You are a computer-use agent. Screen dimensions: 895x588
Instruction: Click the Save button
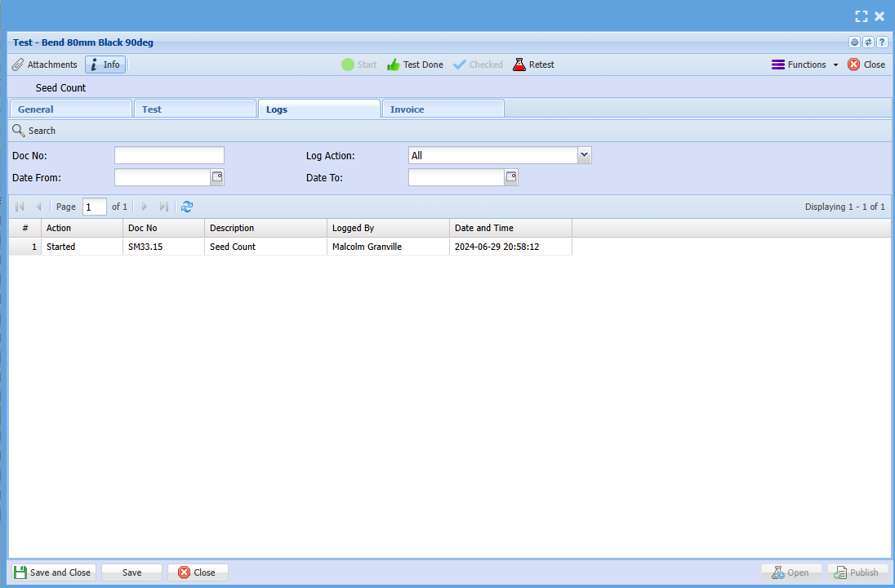click(131, 572)
